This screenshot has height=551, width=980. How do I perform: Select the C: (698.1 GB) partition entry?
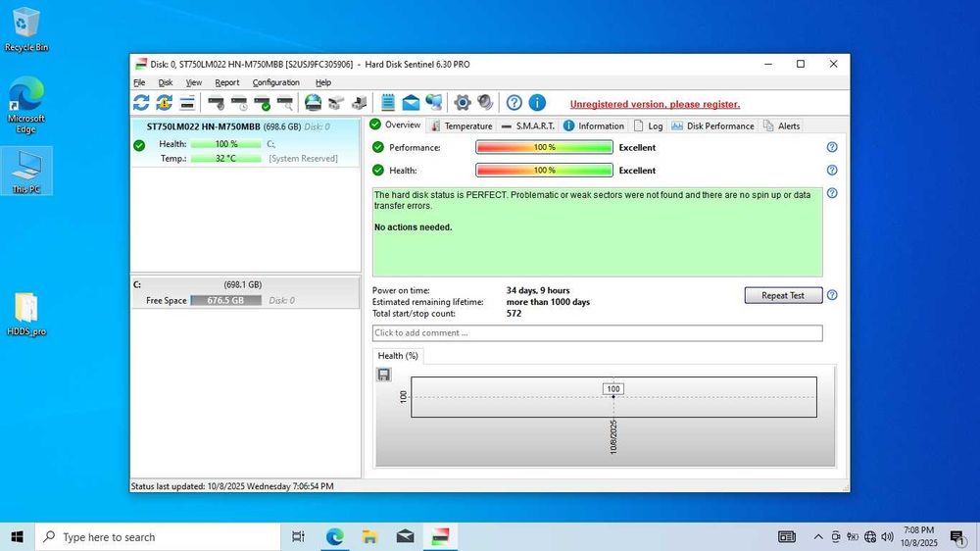[x=245, y=293]
